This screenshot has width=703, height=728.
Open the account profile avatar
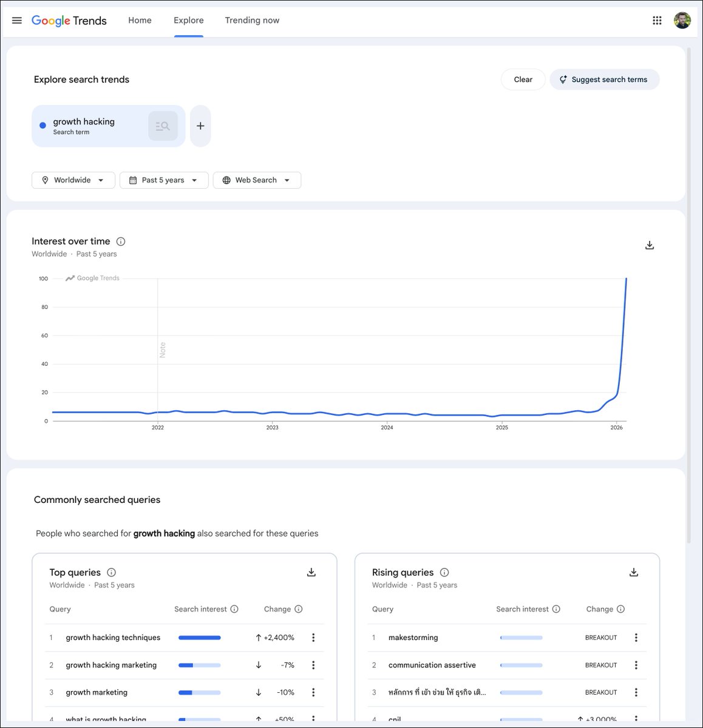682,20
